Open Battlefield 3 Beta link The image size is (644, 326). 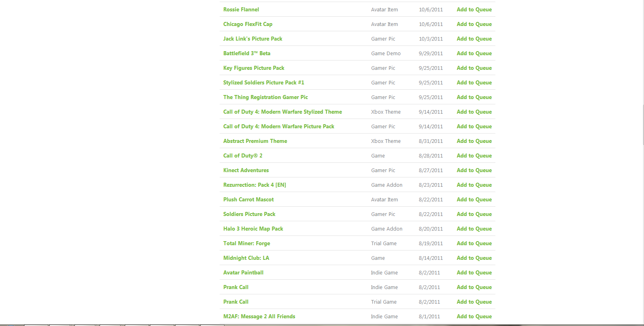pyautogui.click(x=246, y=53)
